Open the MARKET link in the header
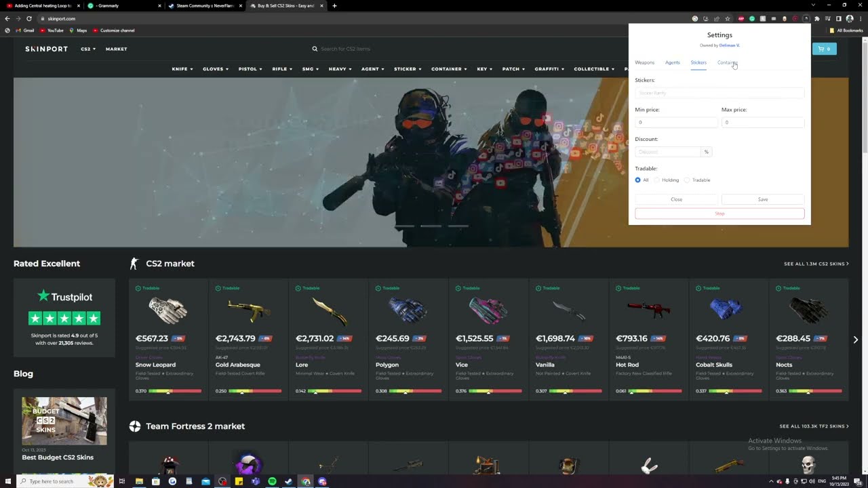This screenshot has width=868, height=488. point(116,49)
